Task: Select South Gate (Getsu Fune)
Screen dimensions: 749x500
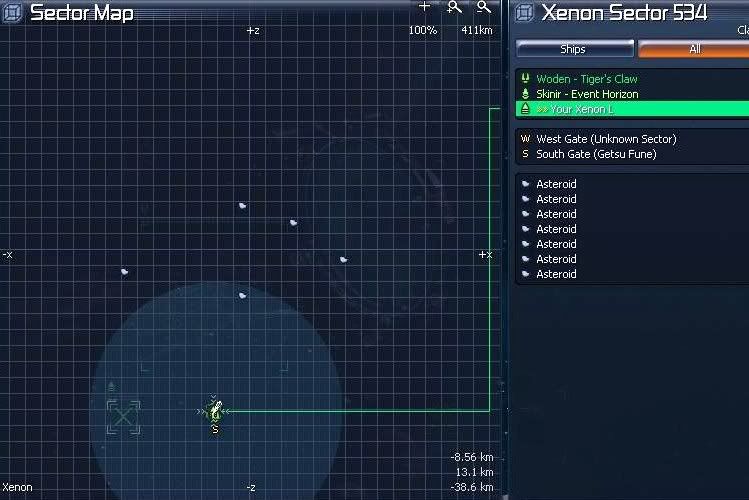Action: pos(596,154)
